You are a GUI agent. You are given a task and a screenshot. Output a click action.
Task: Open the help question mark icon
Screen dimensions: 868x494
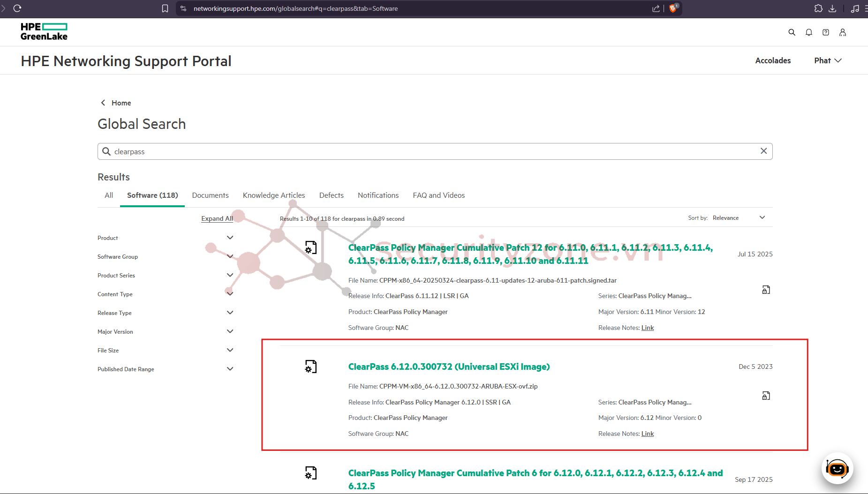[x=825, y=32]
